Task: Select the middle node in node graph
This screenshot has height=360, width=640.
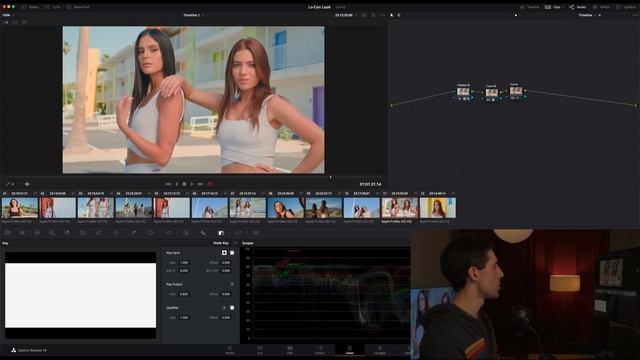Action: pos(491,93)
